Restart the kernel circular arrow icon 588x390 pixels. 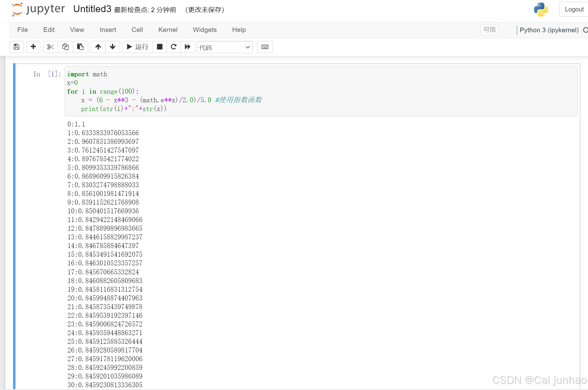pyautogui.click(x=174, y=47)
